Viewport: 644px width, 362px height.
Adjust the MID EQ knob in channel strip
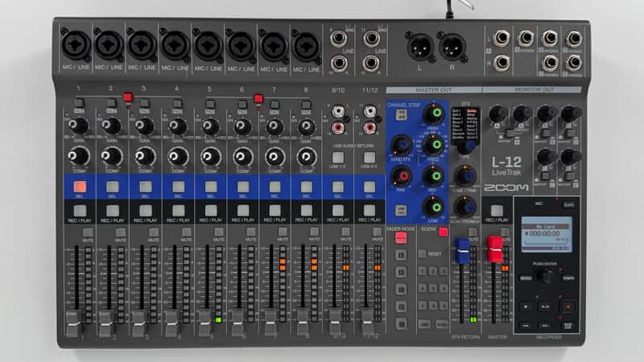pyautogui.click(x=434, y=175)
